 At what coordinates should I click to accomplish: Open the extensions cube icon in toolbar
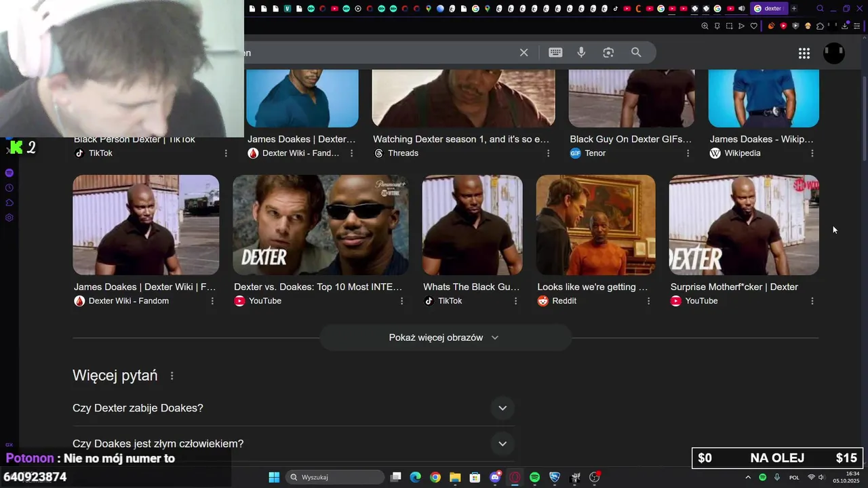[820, 26]
